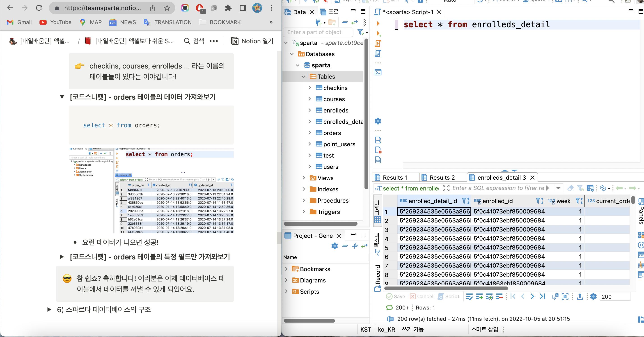Click results horizontal scrollbar
Viewport: 644px width, 337px height.
(446, 288)
